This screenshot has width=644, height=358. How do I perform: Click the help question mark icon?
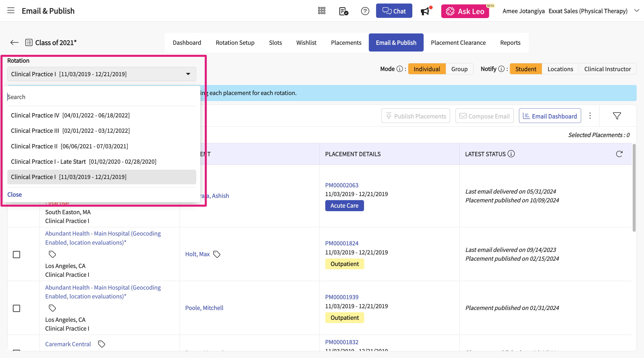pyautogui.click(x=365, y=11)
